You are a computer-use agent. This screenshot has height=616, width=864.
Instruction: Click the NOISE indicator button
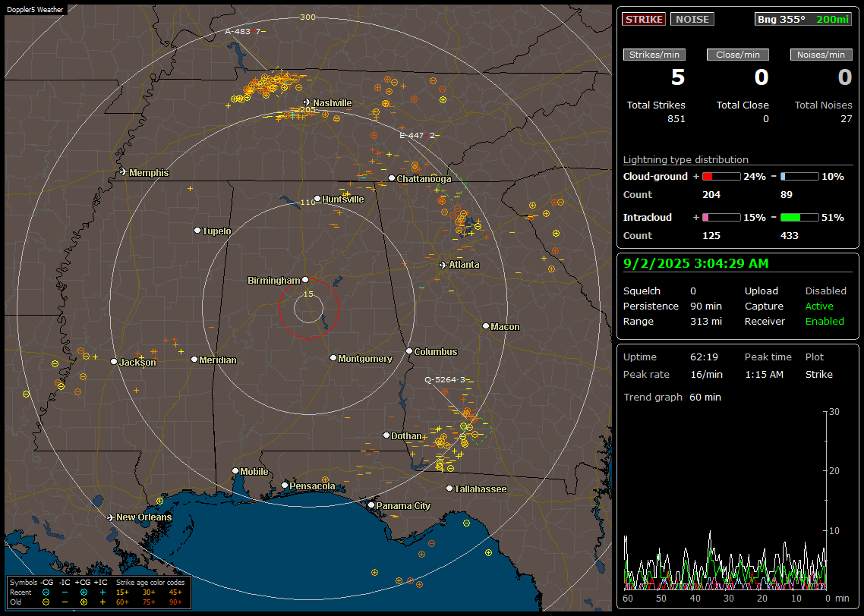tap(692, 19)
